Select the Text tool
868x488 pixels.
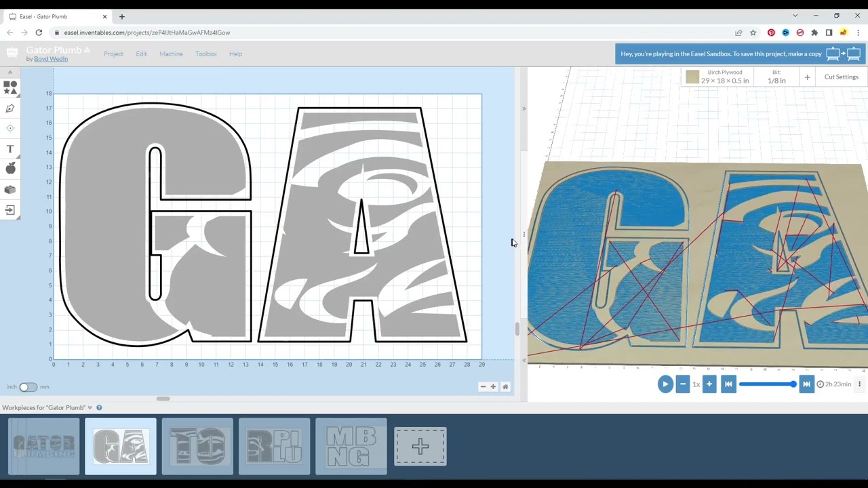click(10, 148)
